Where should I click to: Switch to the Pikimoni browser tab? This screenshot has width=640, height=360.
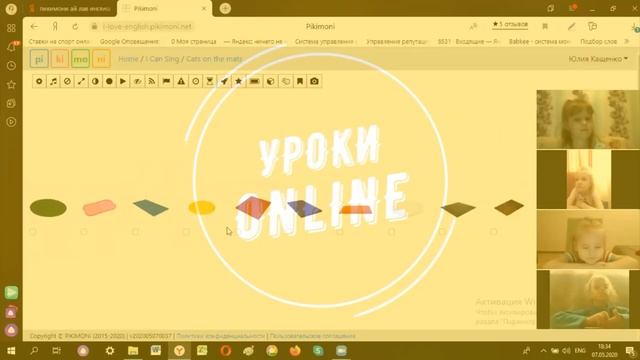point(165,9)
